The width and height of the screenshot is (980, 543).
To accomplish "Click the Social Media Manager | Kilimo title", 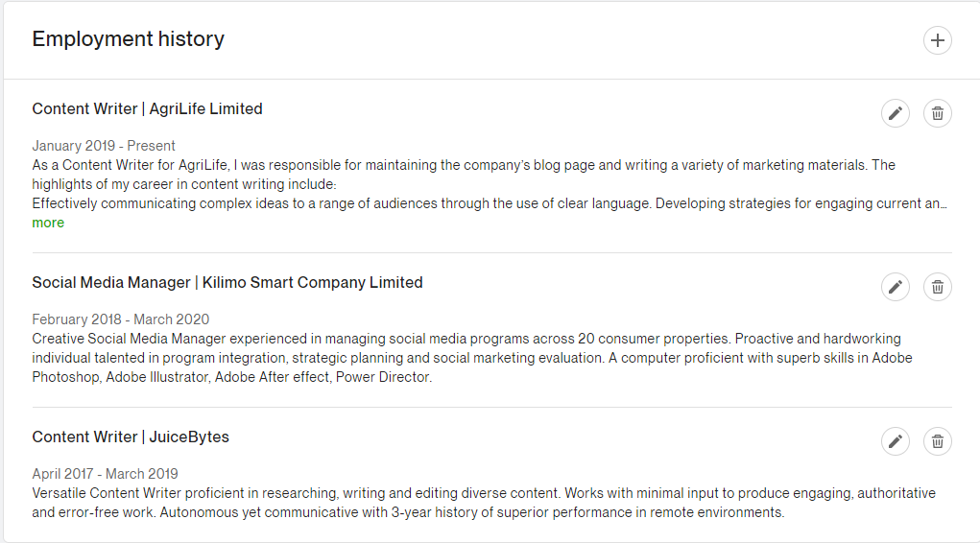I will click(x=227, y=282).
